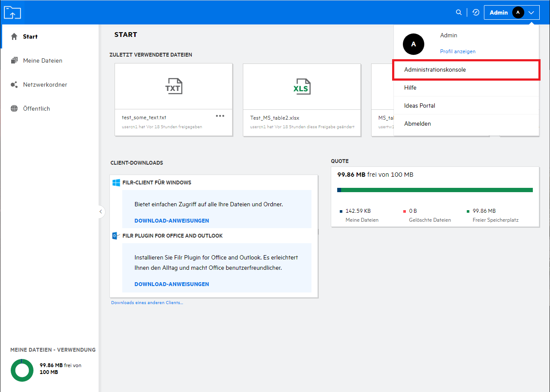
Task: Click the Öffentlich globe icon
Action: tap(14, 109)
